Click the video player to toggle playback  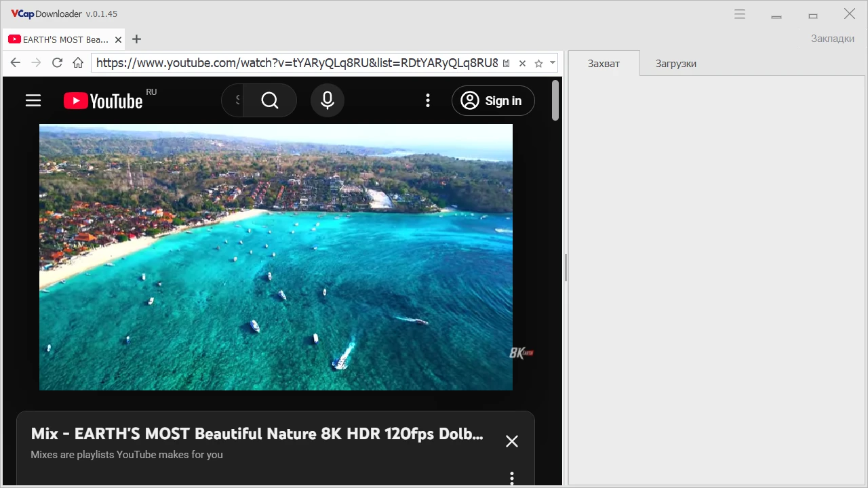[x=276, y=257]
